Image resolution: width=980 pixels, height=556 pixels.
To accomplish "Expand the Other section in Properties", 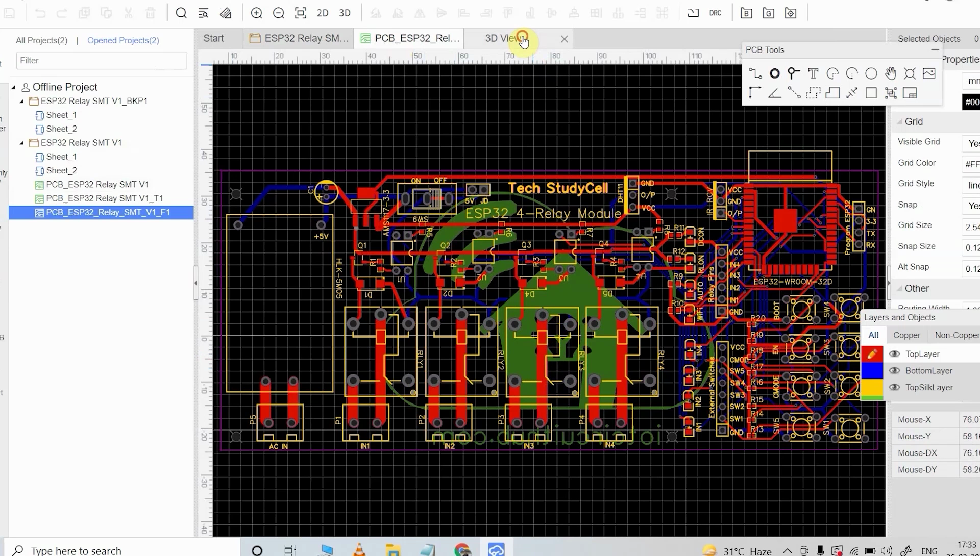I will pos(900,288).
